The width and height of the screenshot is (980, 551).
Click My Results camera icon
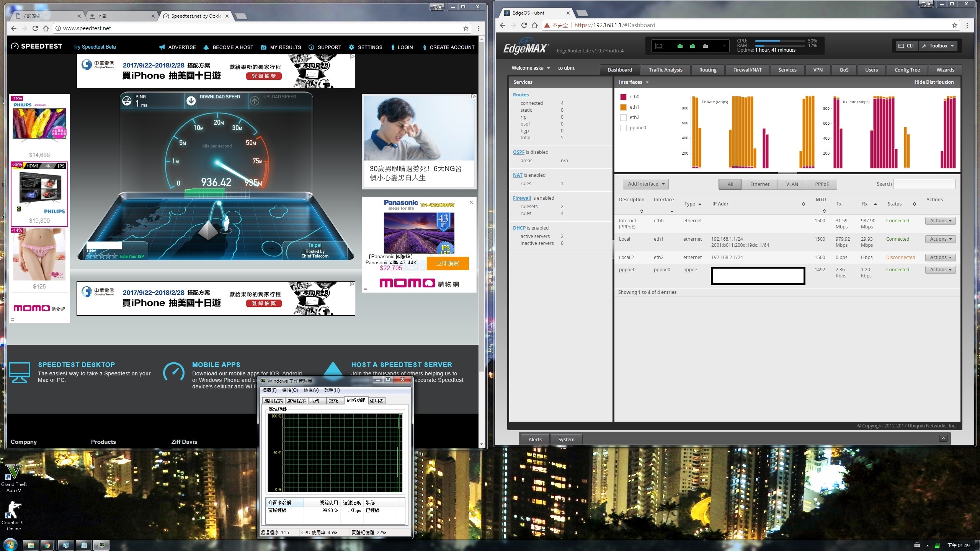pos(264,47)
